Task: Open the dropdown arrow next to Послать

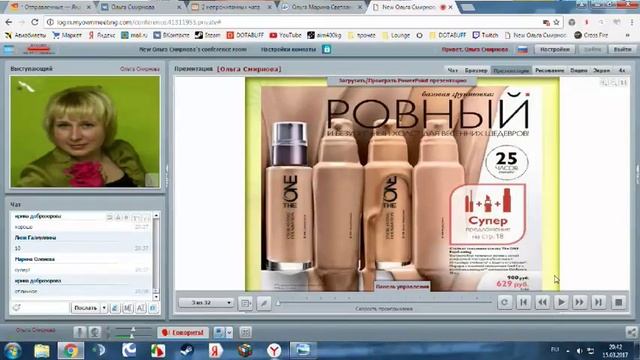Action: [104, 308]
